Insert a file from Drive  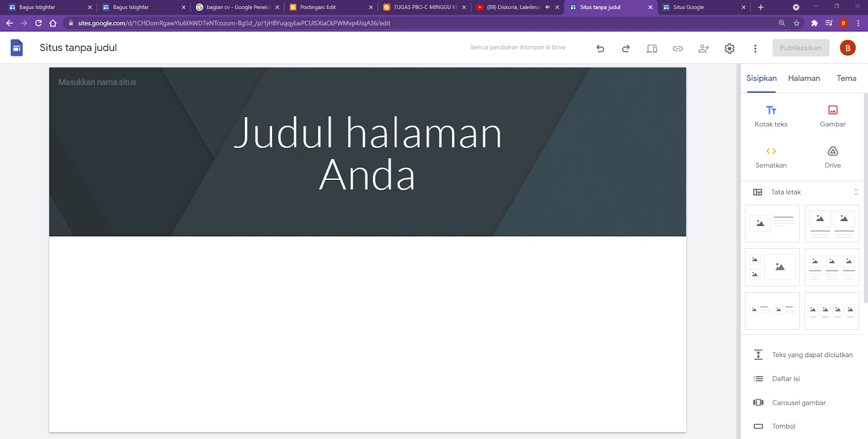pyautogui.click(x=833, y=158)
